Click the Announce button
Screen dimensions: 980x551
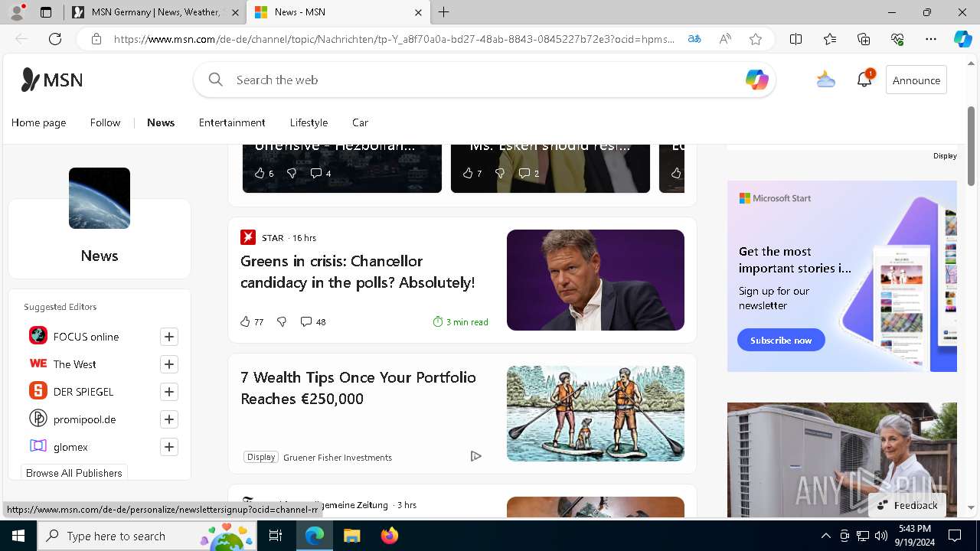916,80
